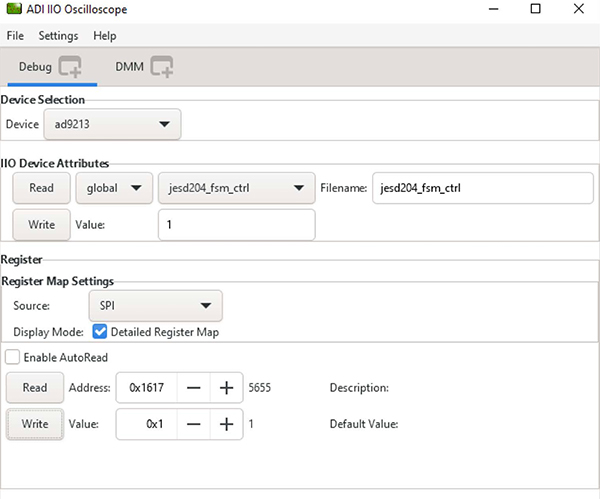Open the jesd204_fsm_ctrl attribute dropdown

(x=235, y=188)
